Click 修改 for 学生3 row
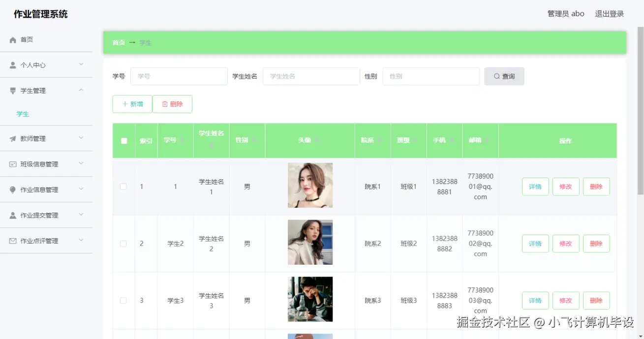The height and width of the screenshot is (339, 644). coord(566,301)
